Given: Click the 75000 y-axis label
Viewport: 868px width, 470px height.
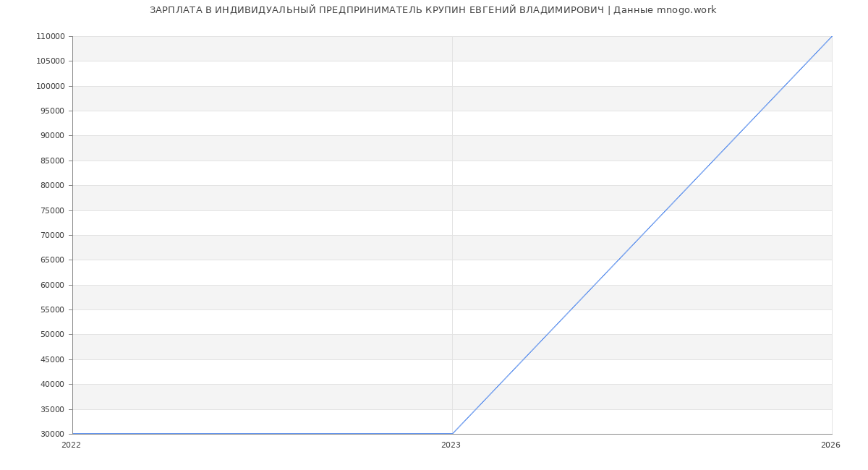Looking at the screenshot, I should [x=52, y=211].
